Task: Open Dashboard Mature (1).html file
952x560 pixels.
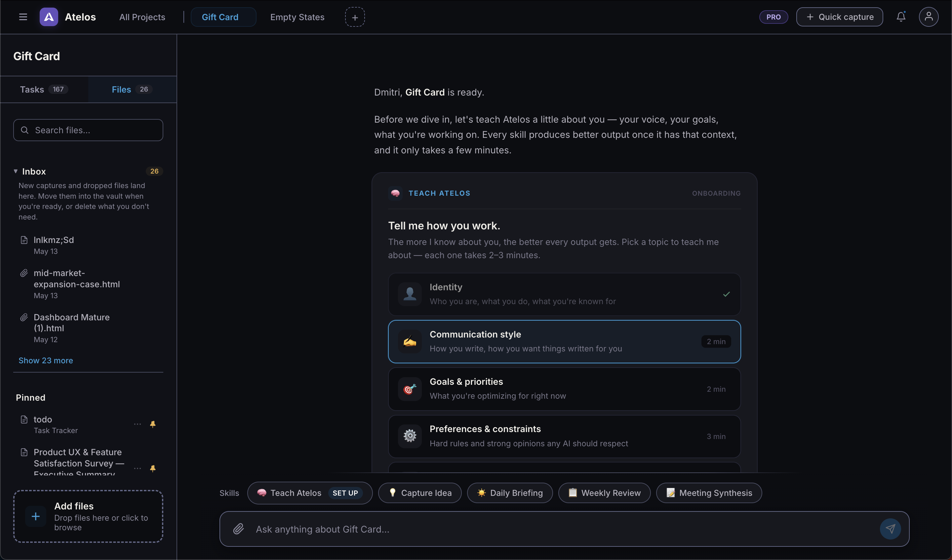Action: pos(88,328)
